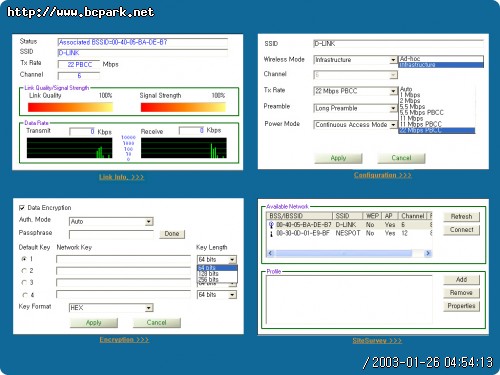Expand the Power Mode dropdown
Image resolution: width=500 pixels, height=375 pixels.
click(393, 125)
